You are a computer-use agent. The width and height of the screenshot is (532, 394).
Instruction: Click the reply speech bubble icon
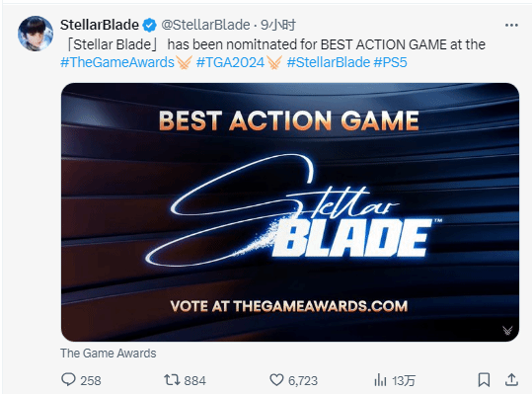coord(68,379)
